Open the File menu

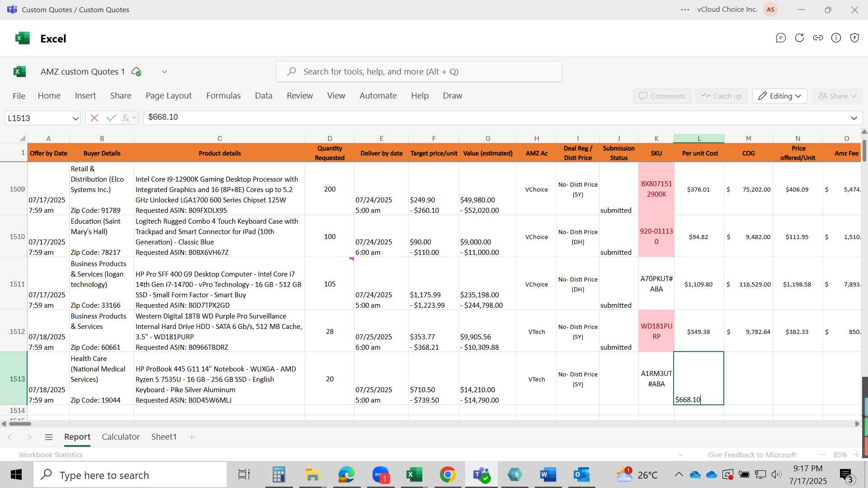pyautogui.click(x=19, y=96)
